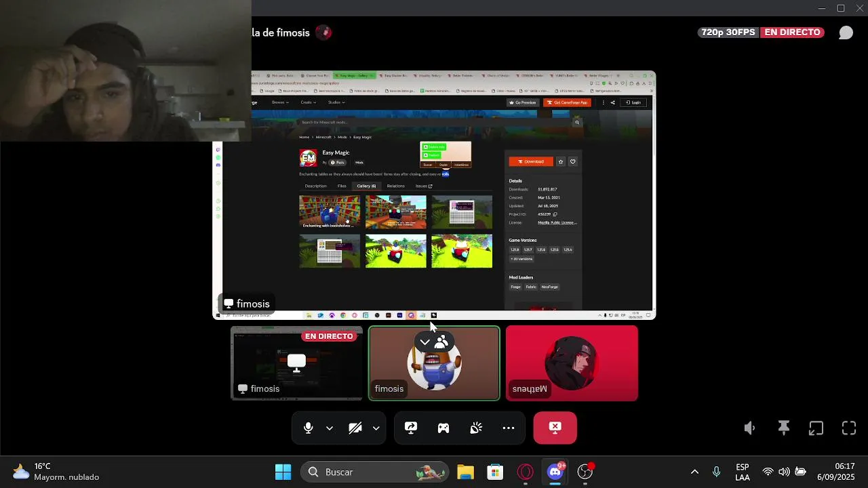The height and width of the screenshot is (488, 868).
Task: Mute the microphone in call controls
Action: tap(308, 428)
